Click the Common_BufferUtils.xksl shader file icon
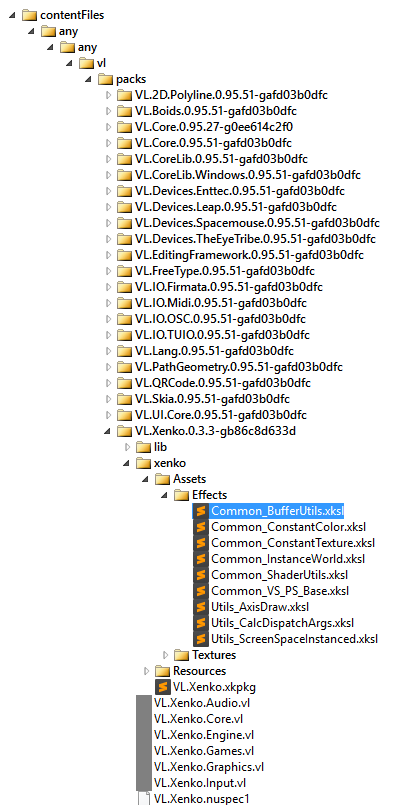The height and width of the screenshot is (805, 416). tap(201, 511)
